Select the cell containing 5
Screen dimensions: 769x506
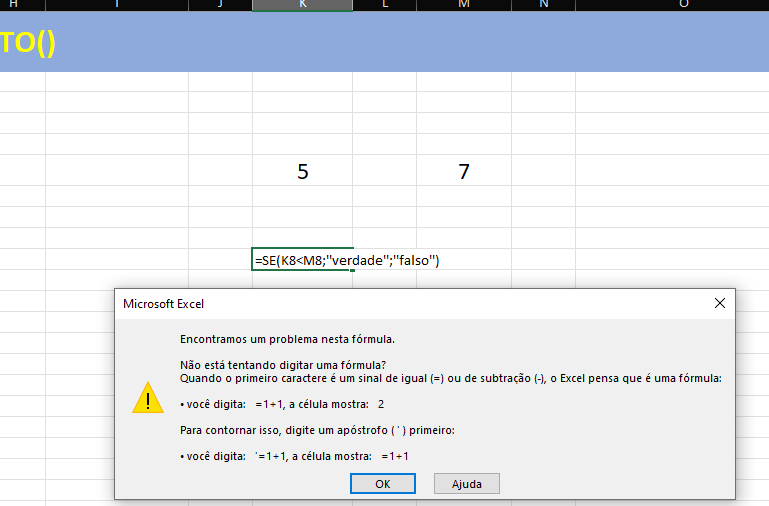(x=303, y=170)
